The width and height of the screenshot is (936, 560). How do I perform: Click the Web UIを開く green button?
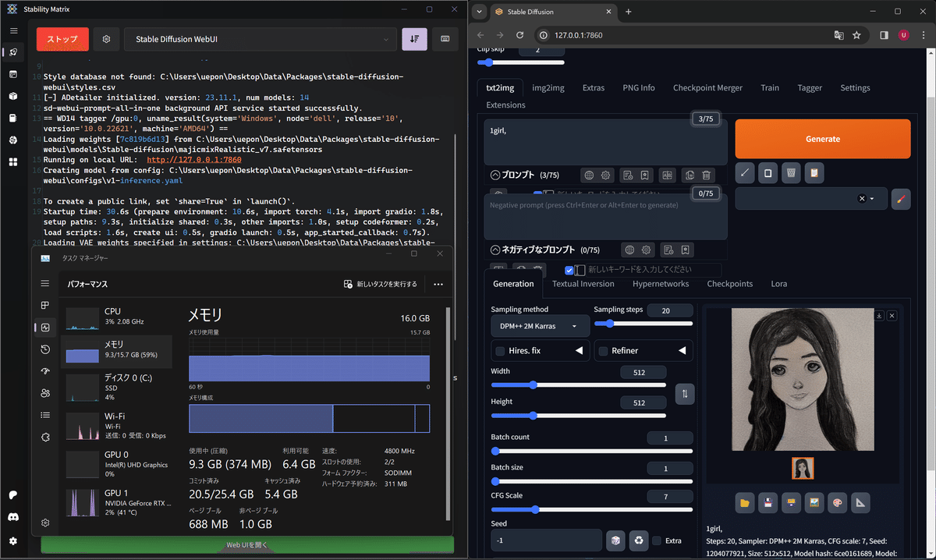pos(247,545)
